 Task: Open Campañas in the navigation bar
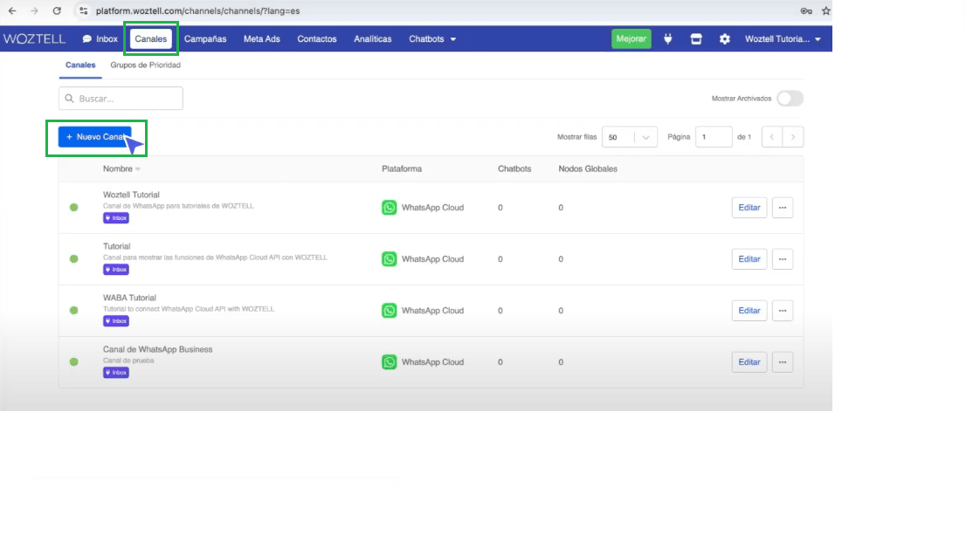tap(205, 38)
